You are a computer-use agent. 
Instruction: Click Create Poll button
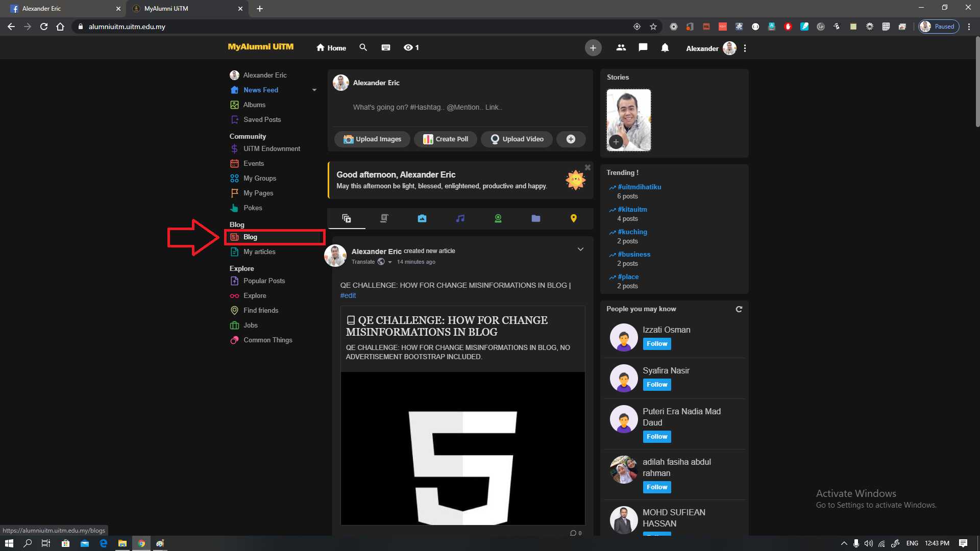coord(446,139)
